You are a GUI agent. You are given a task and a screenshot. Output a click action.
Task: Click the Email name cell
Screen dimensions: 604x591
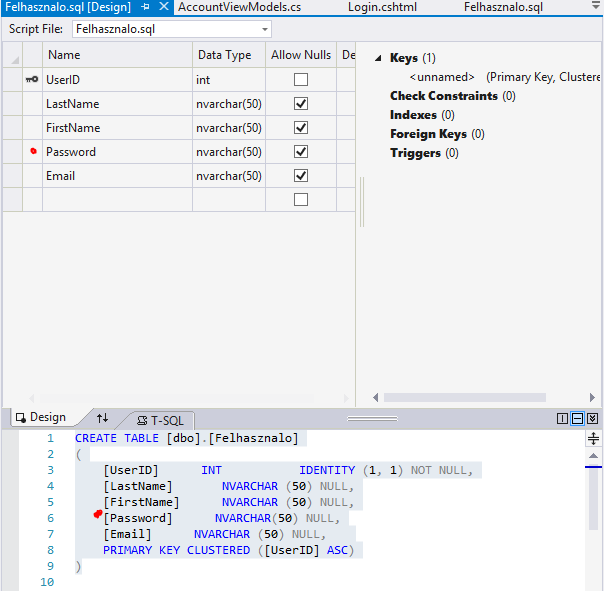[x=117, y=176]
